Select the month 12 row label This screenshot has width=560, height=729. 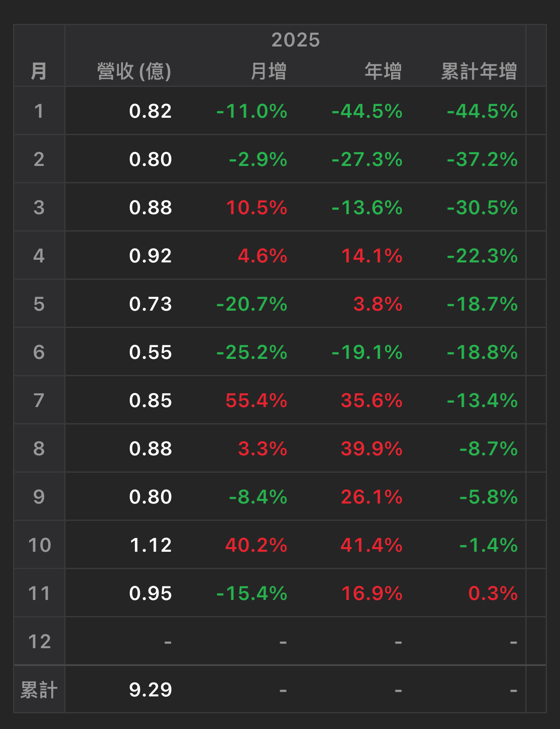(40, 641)
